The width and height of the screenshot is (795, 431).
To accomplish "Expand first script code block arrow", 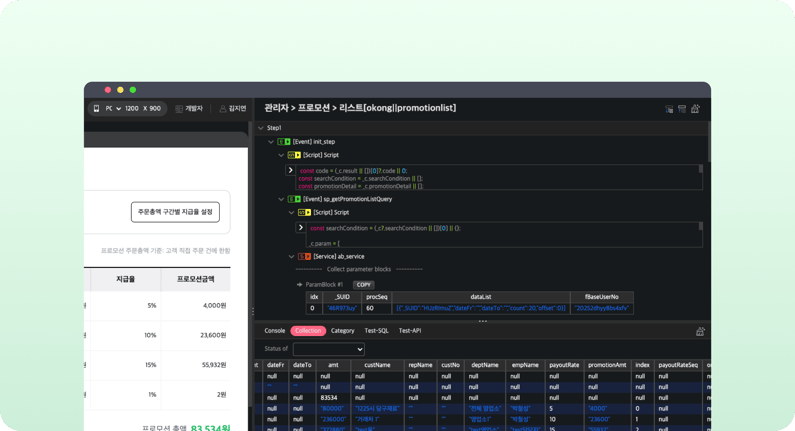I will click(x=291, y=171).
